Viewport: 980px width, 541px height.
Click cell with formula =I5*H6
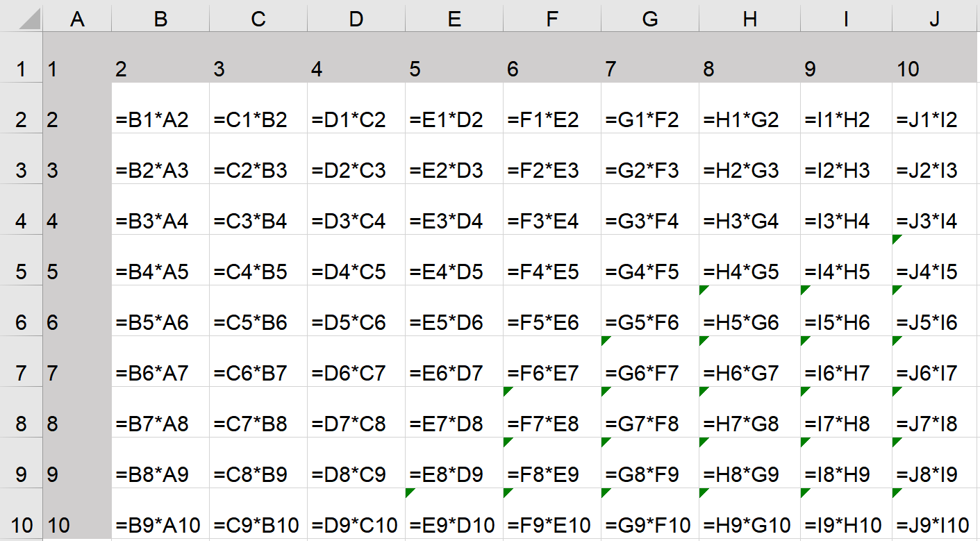[846, 310]
